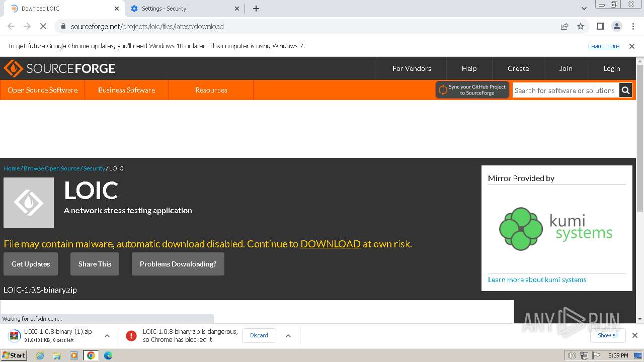The width and height of the screenshot is (644, 362).
Task: Open the Chrome profile avatar icon
Action: (x=616, y=26)
